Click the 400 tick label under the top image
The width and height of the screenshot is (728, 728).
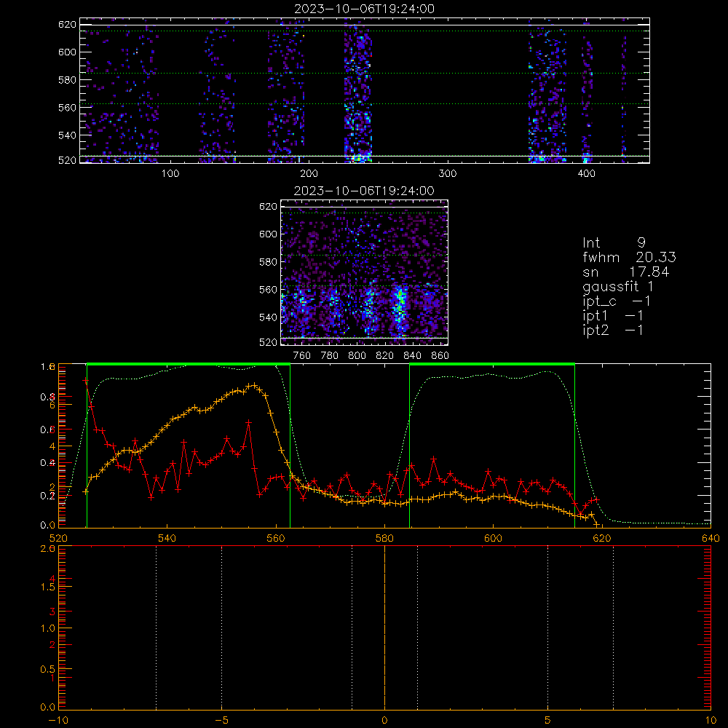click(x=586, y=174)
